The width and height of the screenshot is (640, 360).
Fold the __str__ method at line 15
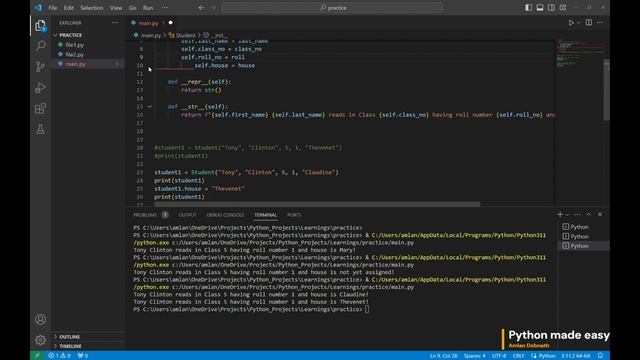click(x=149, y=107)
